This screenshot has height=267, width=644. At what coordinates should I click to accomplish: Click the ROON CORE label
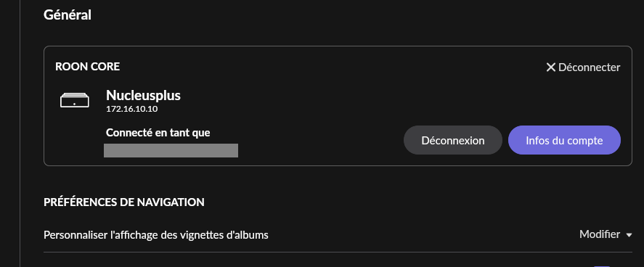[x=87, y=67]
